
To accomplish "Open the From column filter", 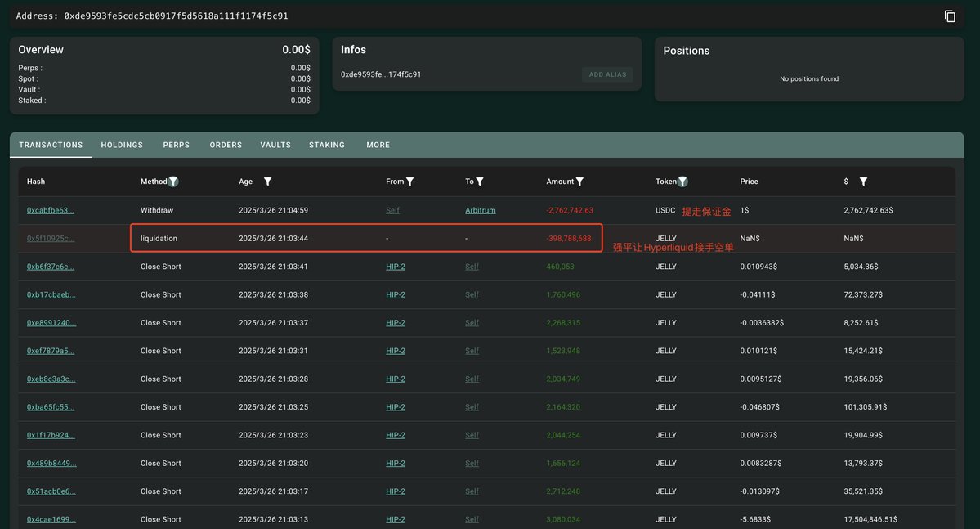I will click(x=409, y=182).
